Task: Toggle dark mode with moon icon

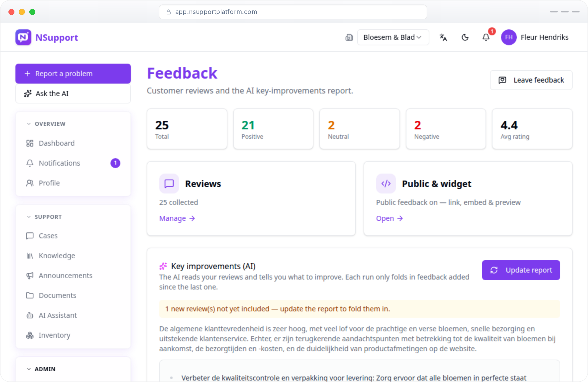Action: click(465, 37)
